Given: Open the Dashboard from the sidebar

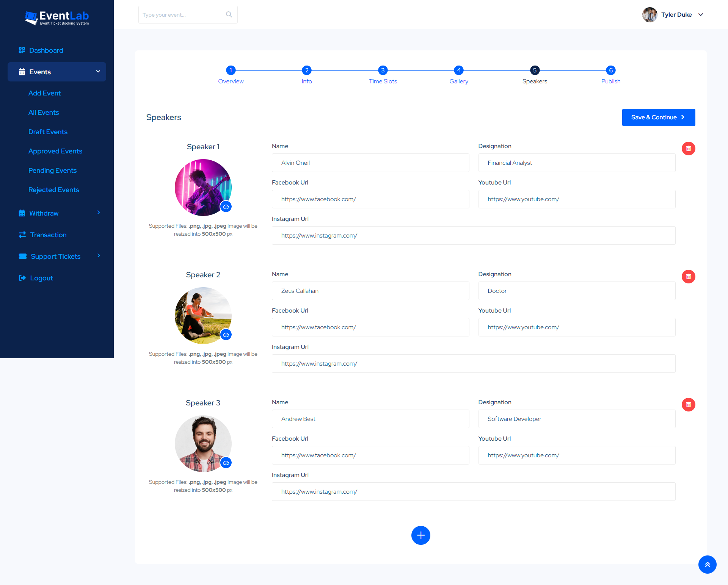Looking at the screenshot, I should [x=46, y=50].
